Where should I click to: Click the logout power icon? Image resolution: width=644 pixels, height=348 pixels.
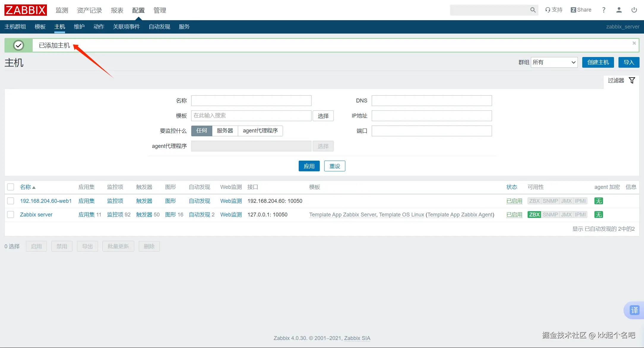(634, 10)
